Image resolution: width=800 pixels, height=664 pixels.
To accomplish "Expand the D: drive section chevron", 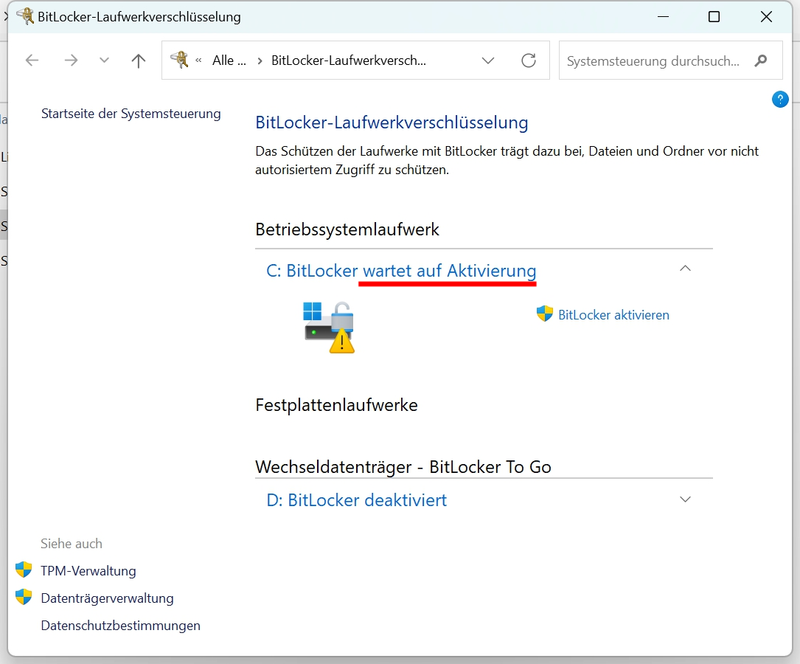I will pyautogui.click(x=685, y=499).
